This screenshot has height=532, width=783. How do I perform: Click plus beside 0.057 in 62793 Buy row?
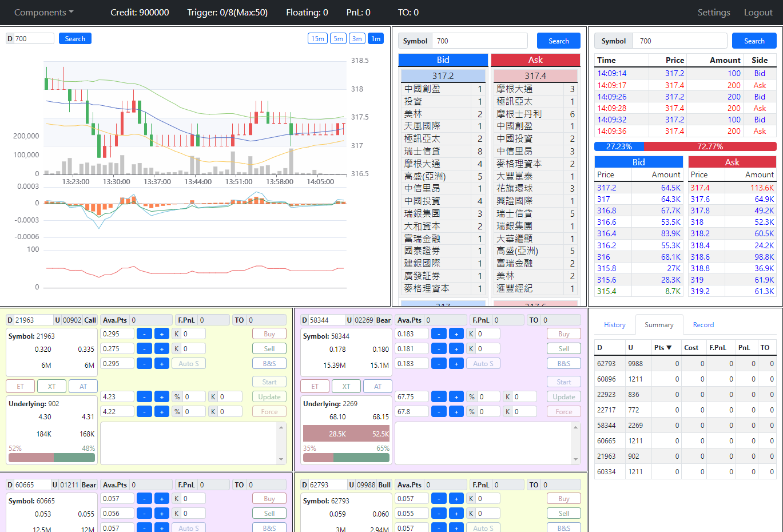456,499
